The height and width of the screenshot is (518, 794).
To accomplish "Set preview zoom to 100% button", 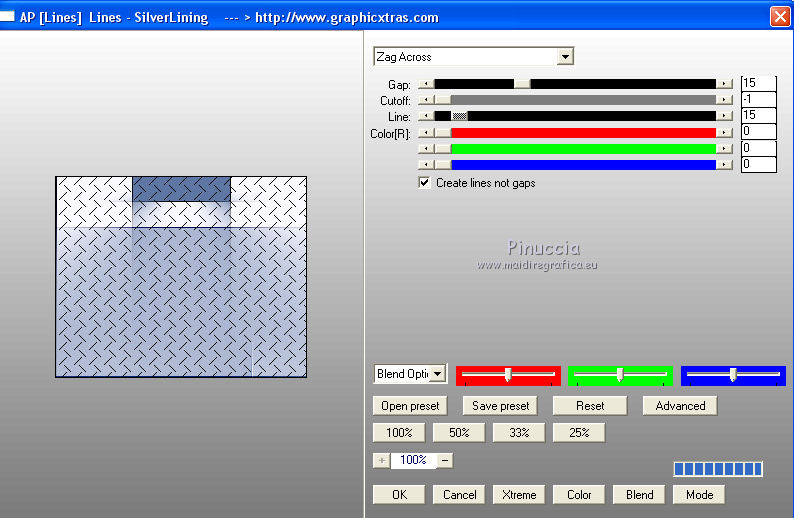I will coord(399,432).
